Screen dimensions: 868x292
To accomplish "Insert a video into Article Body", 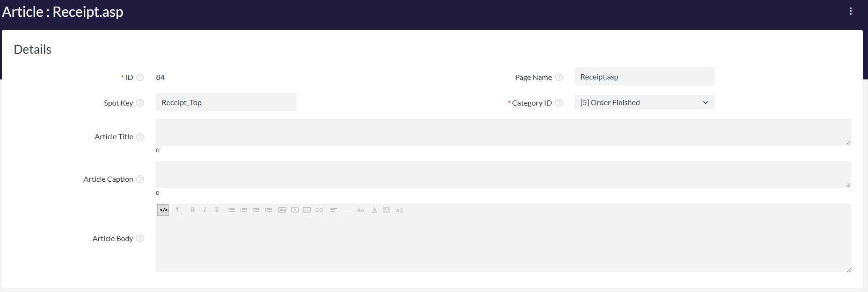I will point(295,210).
